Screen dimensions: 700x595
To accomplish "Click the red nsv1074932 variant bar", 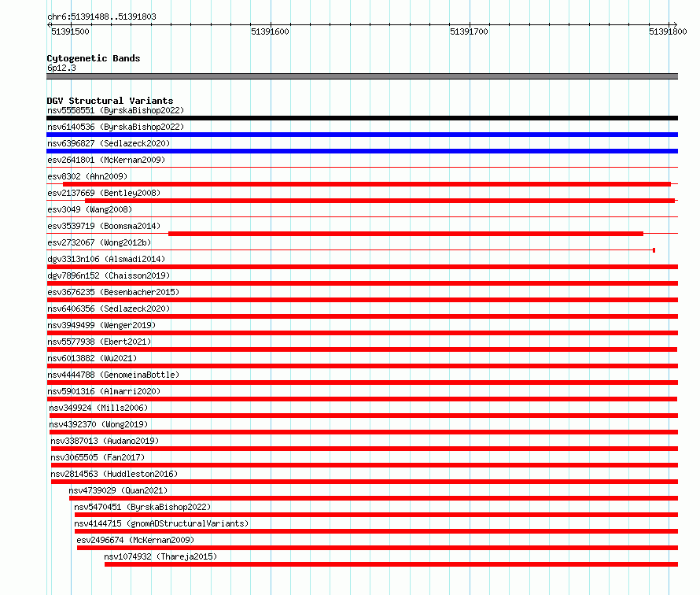I will point(391,564).
